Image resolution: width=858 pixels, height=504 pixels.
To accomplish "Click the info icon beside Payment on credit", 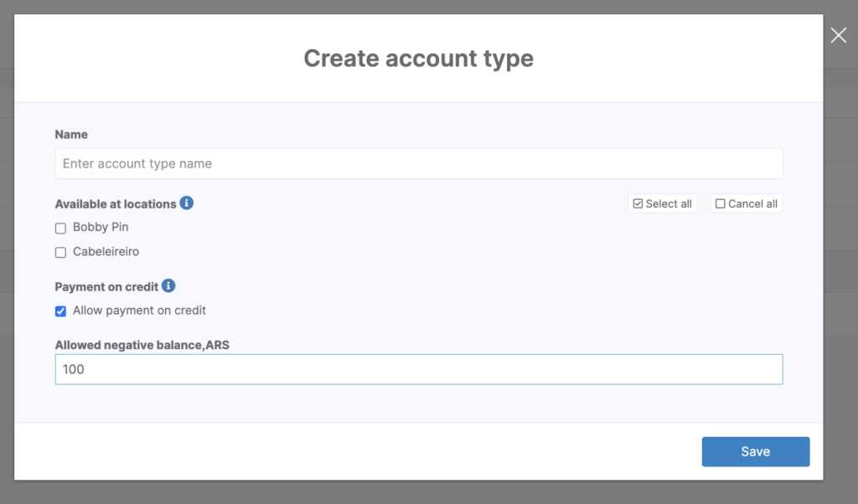I will (168, 285).
